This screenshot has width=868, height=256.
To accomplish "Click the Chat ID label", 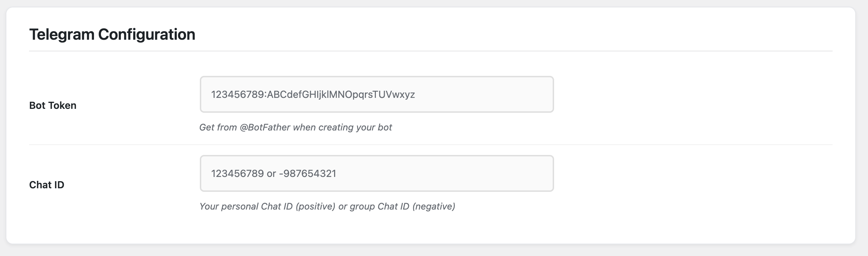I will pyautogui.click(x=46, y=185).
